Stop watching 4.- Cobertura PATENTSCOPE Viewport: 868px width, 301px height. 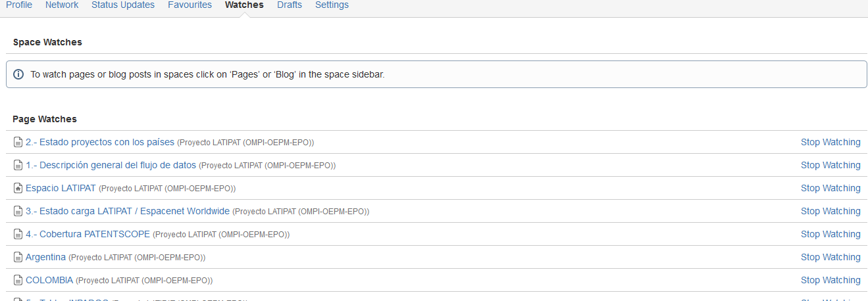point(830,234)
